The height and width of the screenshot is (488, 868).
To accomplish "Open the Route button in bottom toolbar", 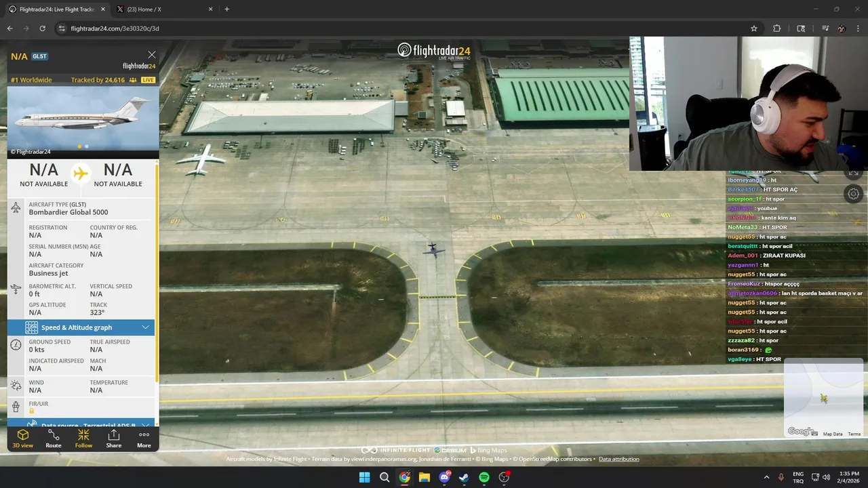I will (54, 439).
